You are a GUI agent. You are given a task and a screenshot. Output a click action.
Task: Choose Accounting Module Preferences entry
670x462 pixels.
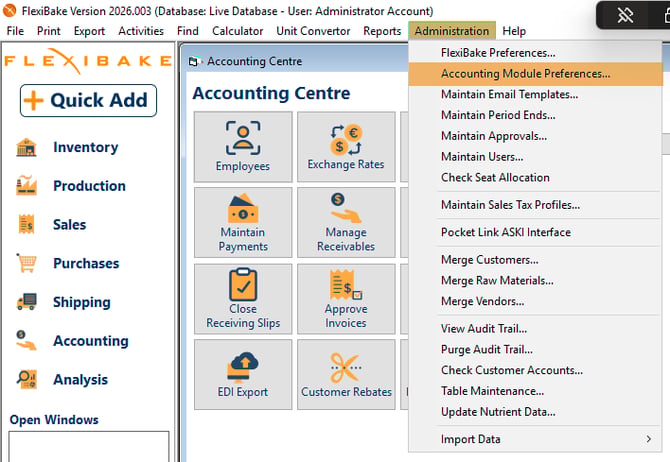coord(535,74)
